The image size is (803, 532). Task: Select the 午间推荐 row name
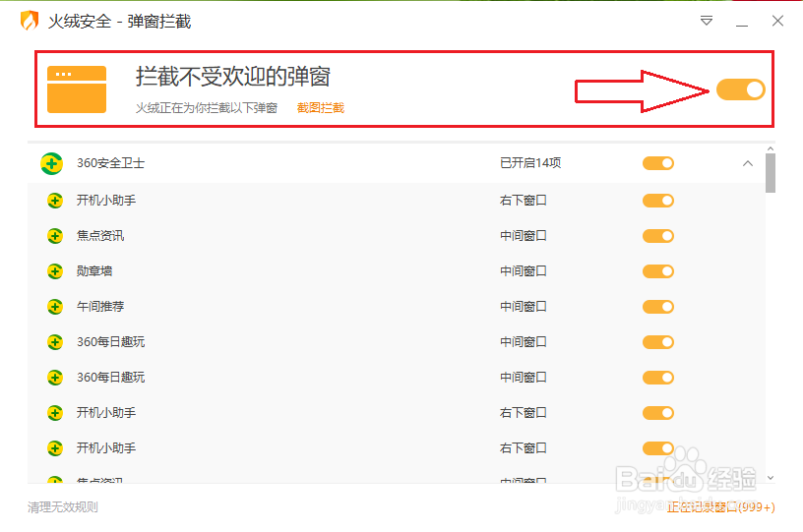tap(100, 307)
